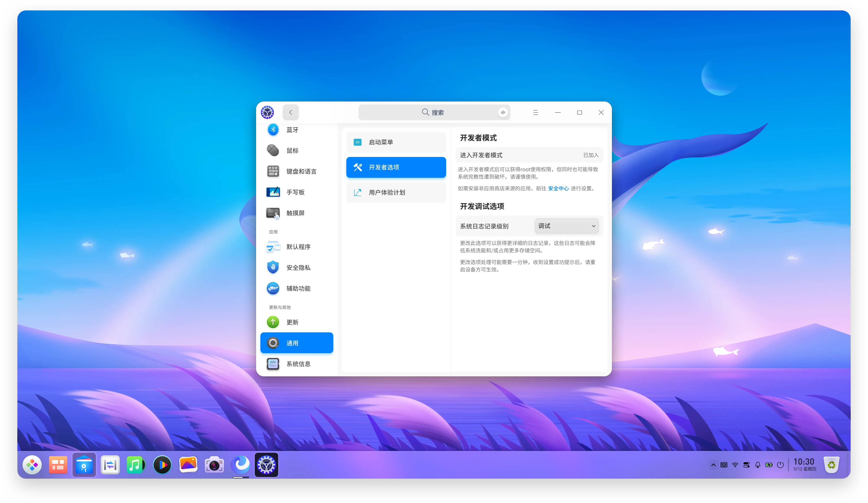Select User Experience Program (用户体验计划)

(x=396, y=192)
